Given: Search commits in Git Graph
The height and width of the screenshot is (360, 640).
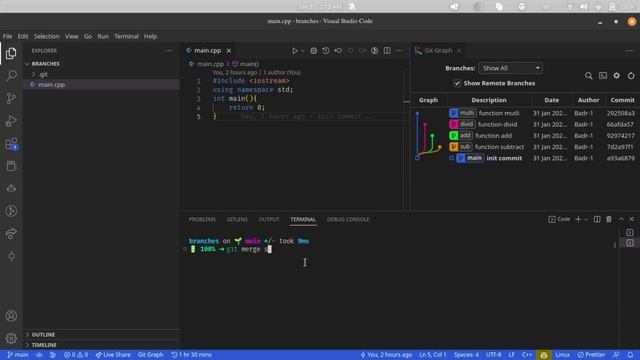Looking at the screenshot, I should (x=589, y=76).
